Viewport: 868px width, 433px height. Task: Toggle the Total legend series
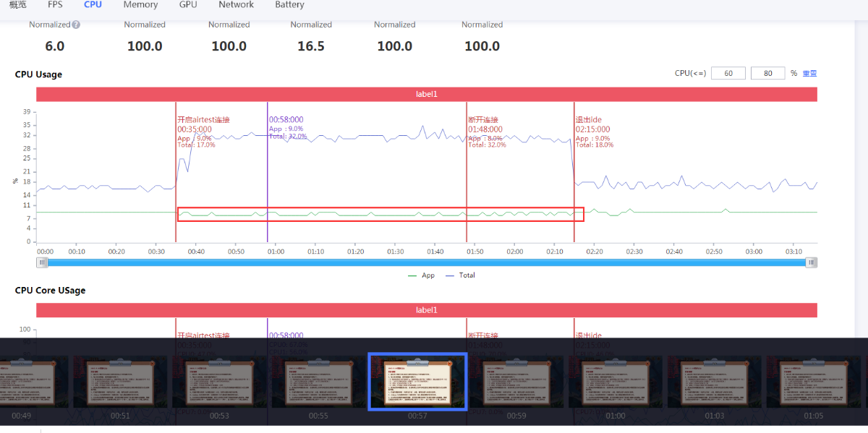(460, 275)
